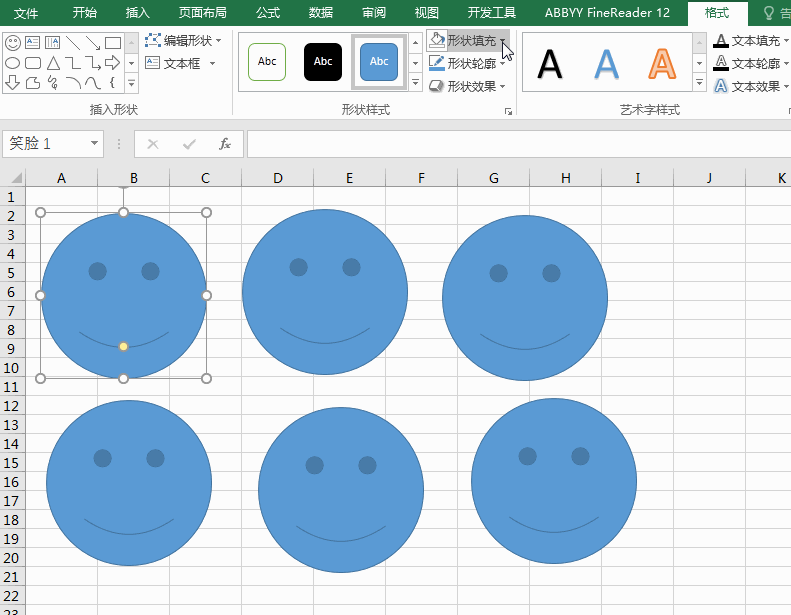
Task: Open the 文本填充 text fill menu
Action: point(751,40)
